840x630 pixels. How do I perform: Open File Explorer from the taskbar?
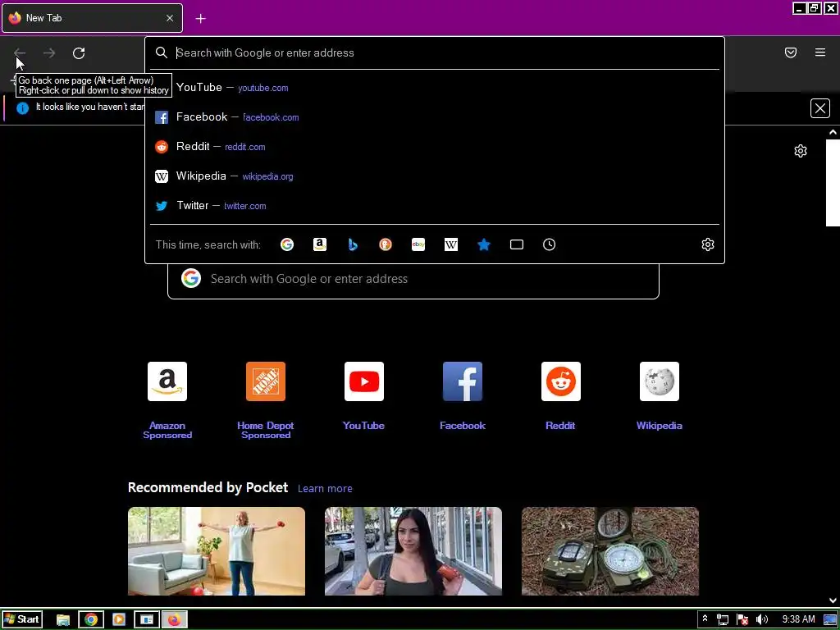click(63, 620)
